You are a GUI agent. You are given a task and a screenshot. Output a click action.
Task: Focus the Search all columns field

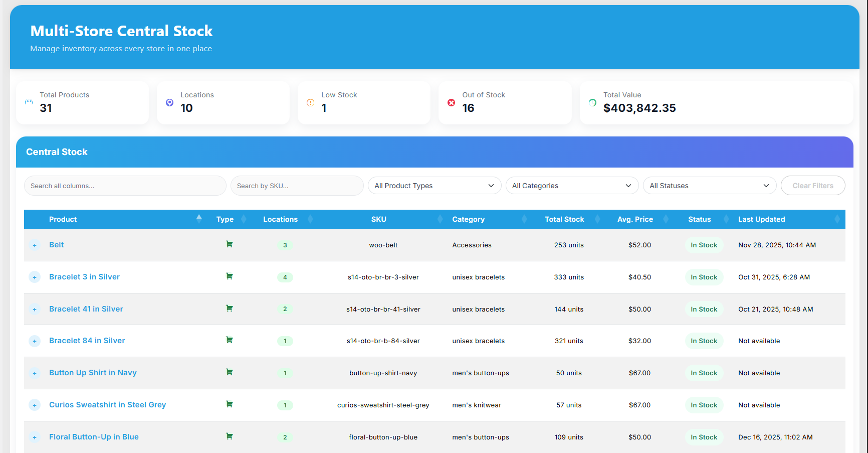tap(125, 186)
